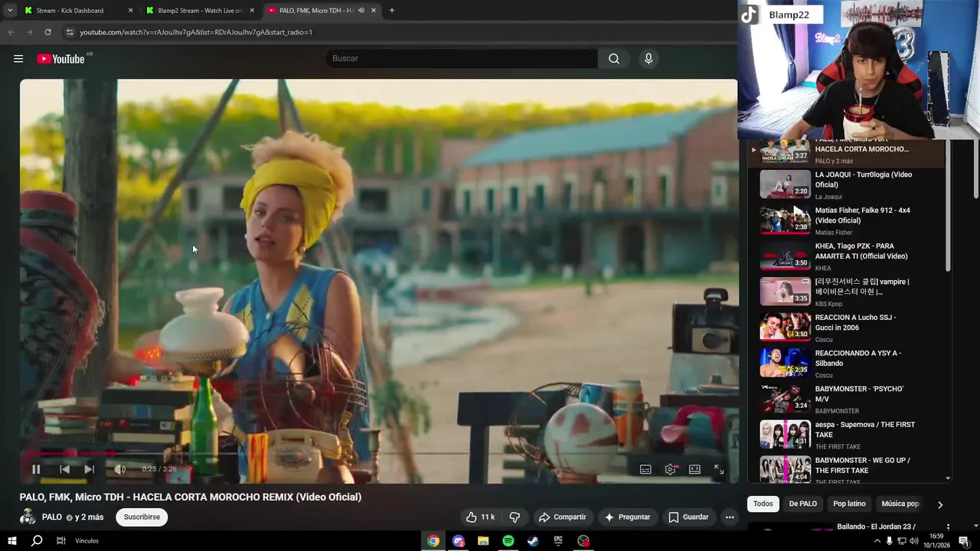980x551 pixels.
Task: Open Spotify from the taskbar
Action: (x=508, y=541)
